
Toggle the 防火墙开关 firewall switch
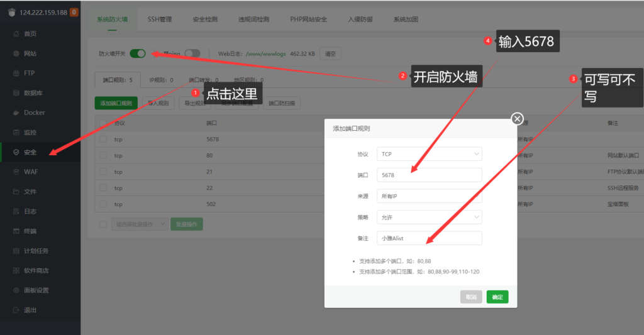click(138, 53)
